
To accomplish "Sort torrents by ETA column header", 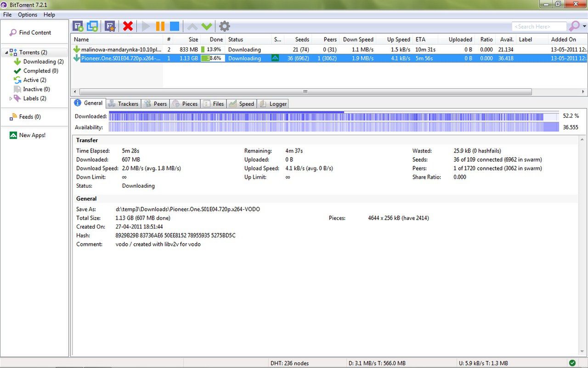I will coord(425,40).
